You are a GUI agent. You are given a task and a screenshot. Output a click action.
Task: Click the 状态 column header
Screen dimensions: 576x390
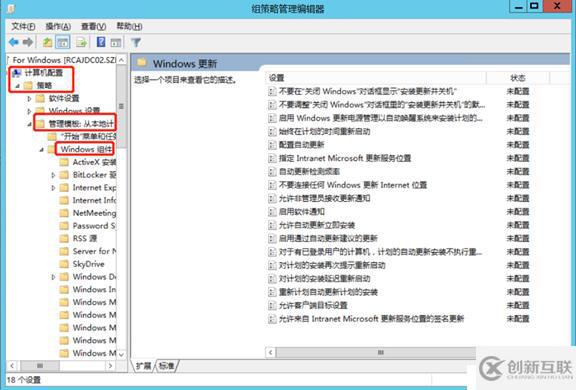(518, 78)
